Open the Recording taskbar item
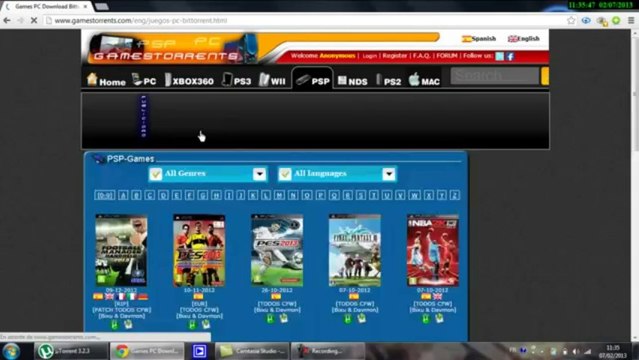The height and width of the screenshot is (360, 639). 328,351
